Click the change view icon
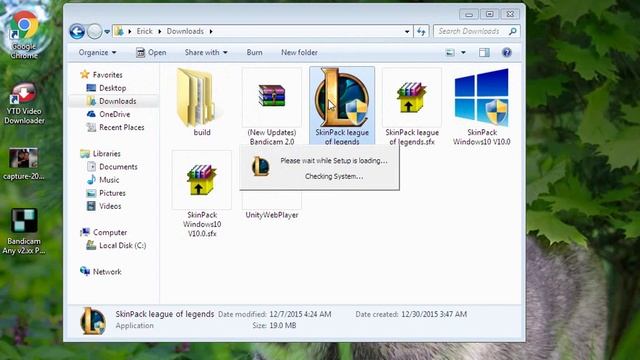 click(x=450, y=52)
